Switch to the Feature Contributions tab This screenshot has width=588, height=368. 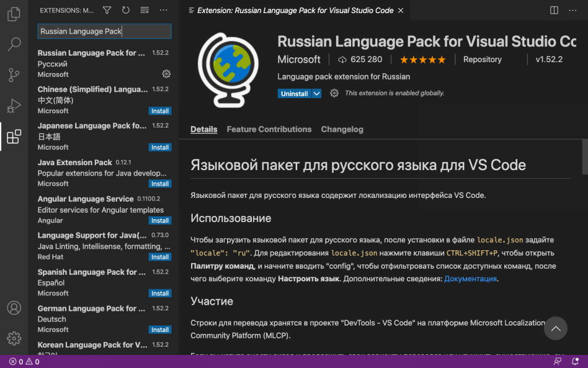(269, 129)
